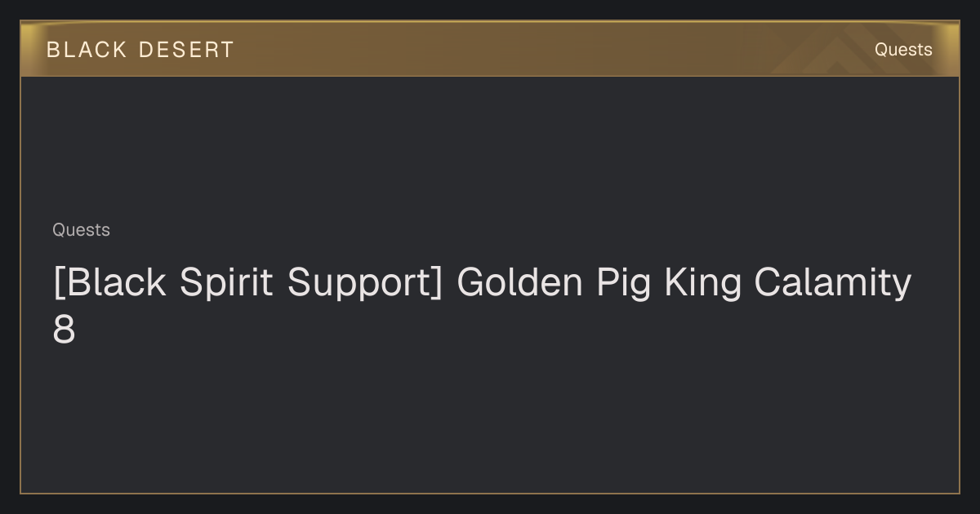Open Quests from the top-right header
980x514 pixels.
click(x=903, y=50)
